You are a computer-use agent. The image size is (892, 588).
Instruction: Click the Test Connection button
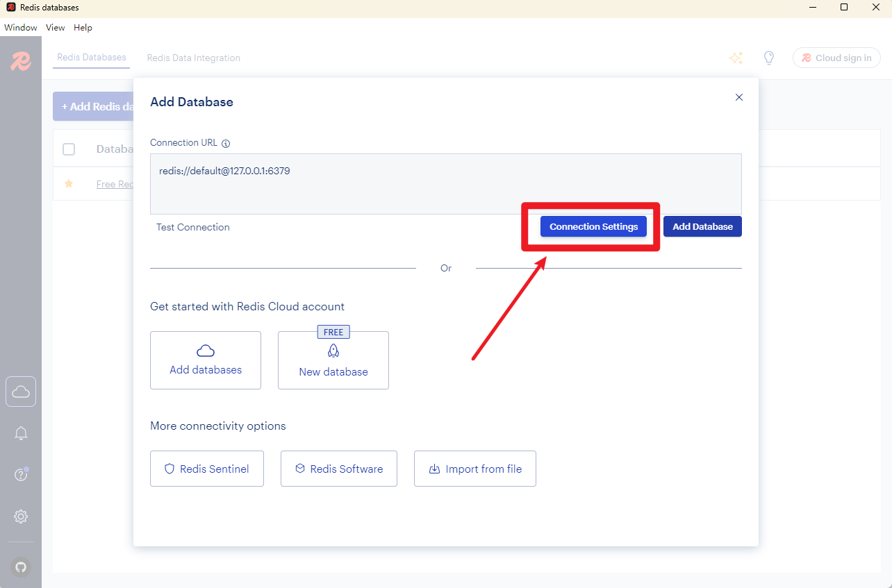pos(193,227)
